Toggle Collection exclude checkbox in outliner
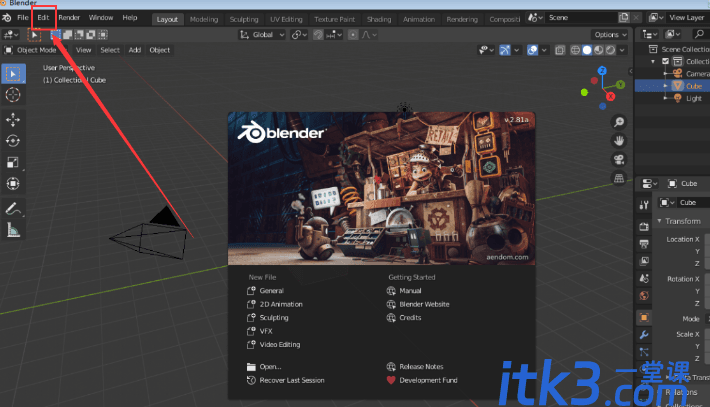Viewport: 710px width, 407px height. (665, 61)
